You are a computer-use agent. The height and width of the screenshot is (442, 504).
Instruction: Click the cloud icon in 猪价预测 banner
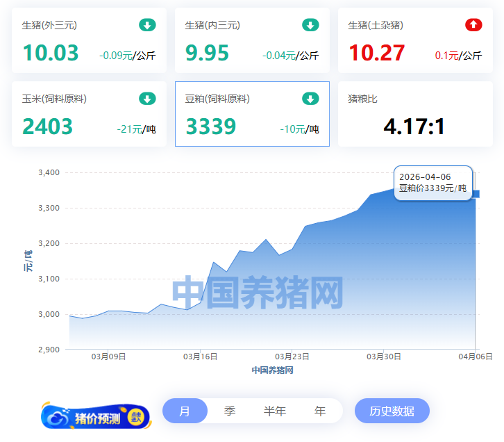coord(55,417)
